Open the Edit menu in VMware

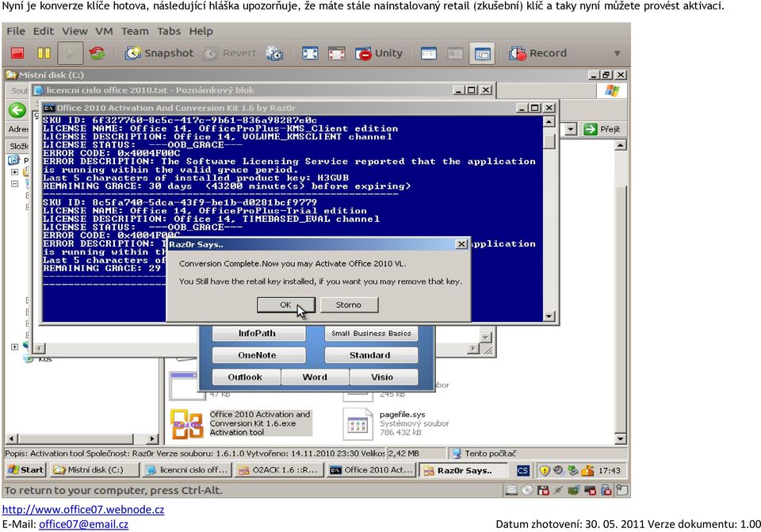(x=43, y=31)
